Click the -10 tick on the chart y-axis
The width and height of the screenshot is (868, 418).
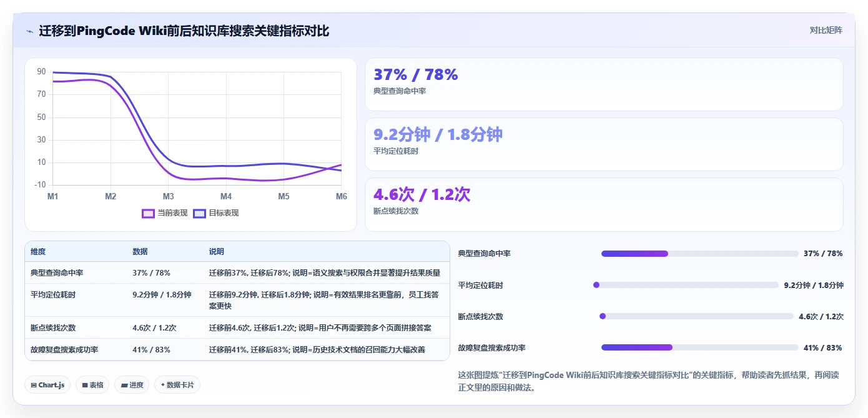pos(41,185)
